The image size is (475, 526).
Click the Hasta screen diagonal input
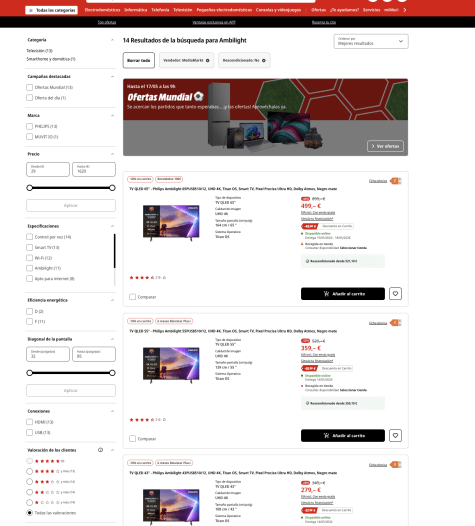[x=94, y=354]
